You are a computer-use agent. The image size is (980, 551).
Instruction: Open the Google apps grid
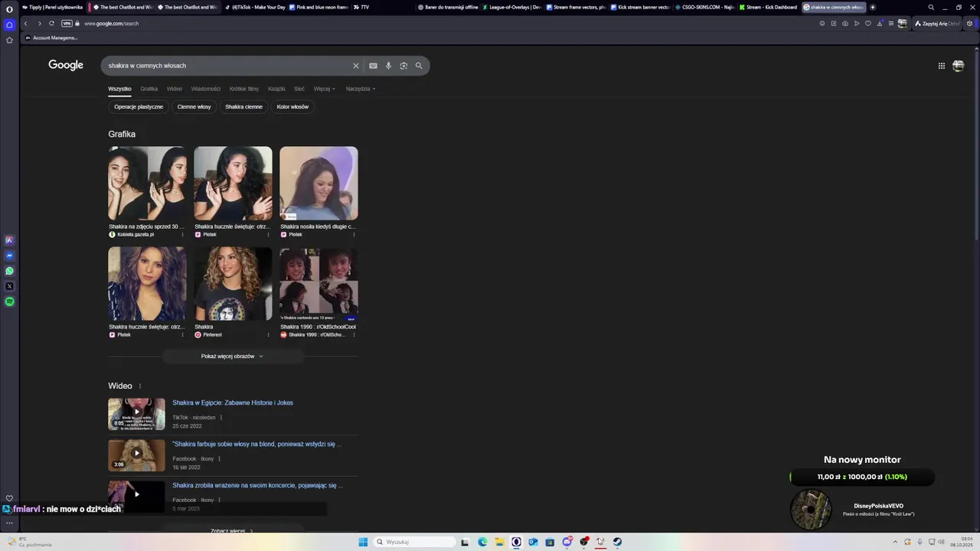942,66
